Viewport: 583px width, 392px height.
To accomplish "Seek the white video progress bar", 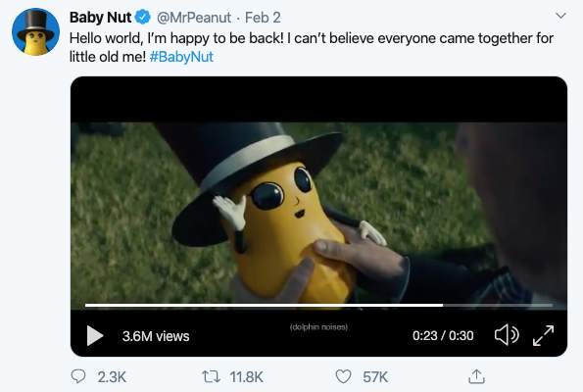I will point(318,305).
